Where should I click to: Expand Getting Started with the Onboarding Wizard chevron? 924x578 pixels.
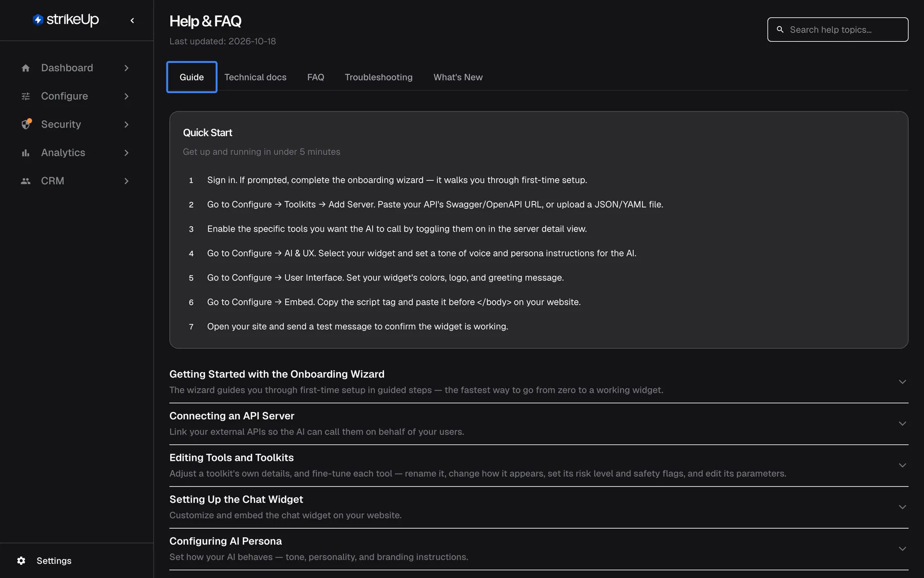(902, 382)
